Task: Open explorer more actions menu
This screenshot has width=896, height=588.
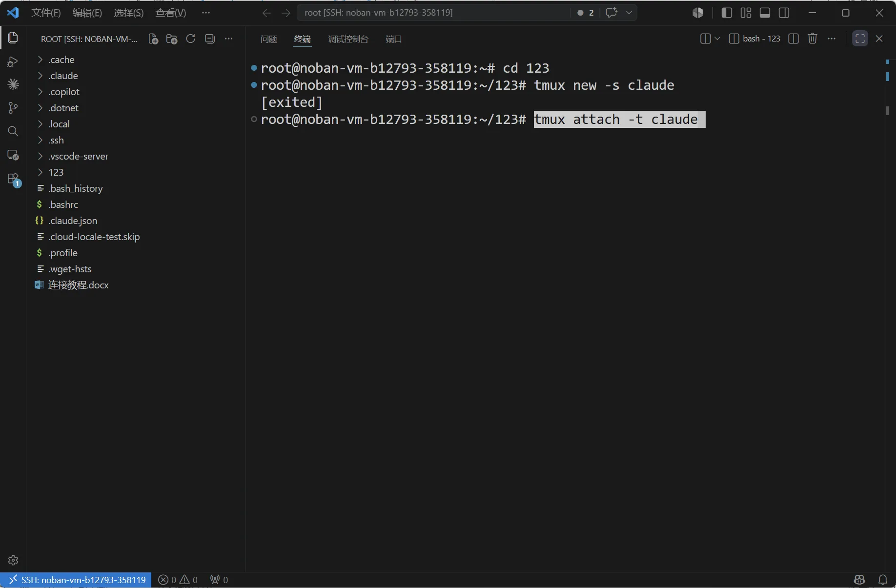Action: pyautogui.click(x=228, y=39)
